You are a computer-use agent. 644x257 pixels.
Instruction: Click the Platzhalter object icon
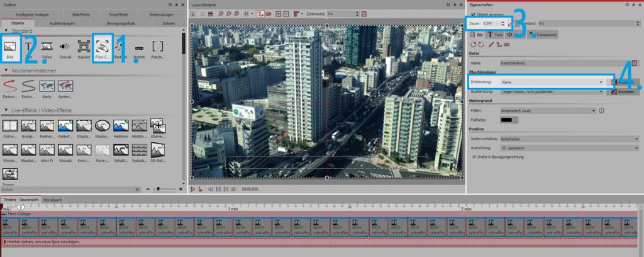click(158, 47)
